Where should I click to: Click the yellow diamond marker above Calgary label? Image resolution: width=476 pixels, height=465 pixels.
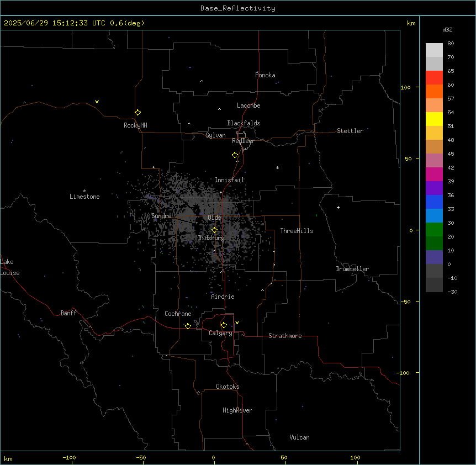point(224,325)
